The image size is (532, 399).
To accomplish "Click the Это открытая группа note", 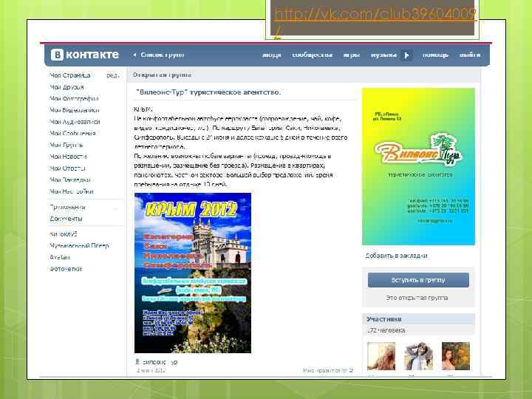I will tap(417, 298).
